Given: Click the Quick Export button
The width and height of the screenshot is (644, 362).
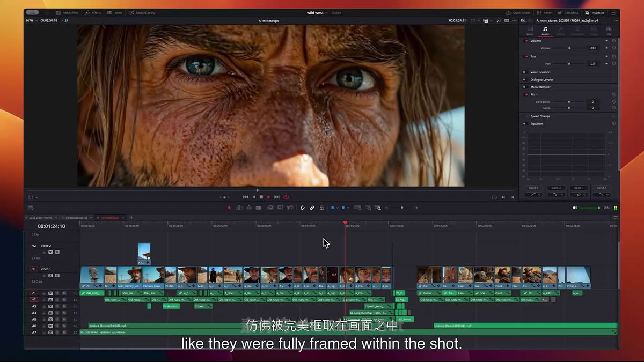Looking at the screenshot, I should (518, 12).
